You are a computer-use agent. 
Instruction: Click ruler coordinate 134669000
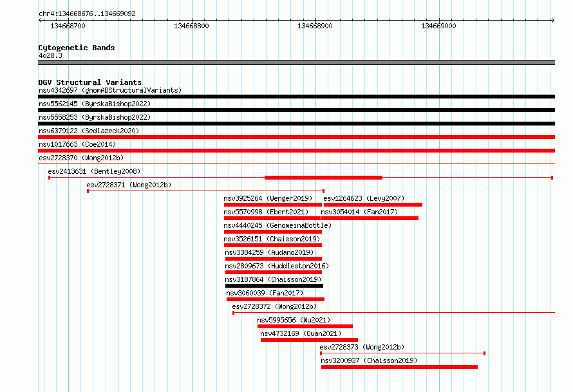tap(438, 26)
